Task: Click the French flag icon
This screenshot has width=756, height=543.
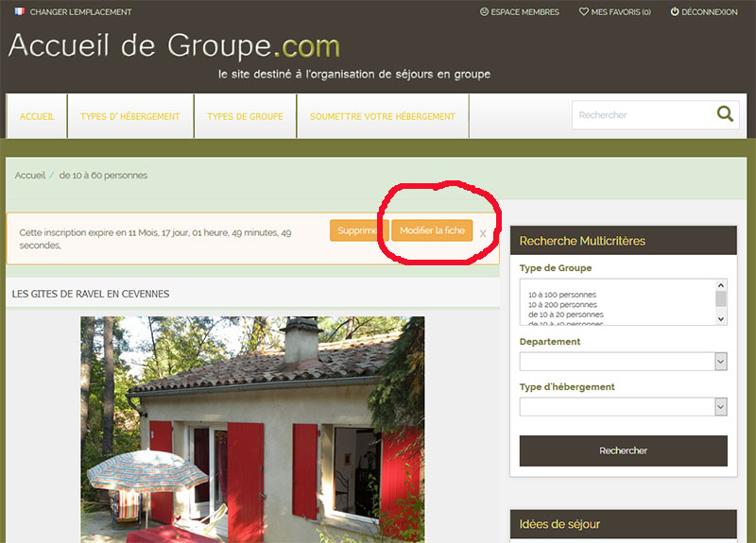Action: [20, 11]
